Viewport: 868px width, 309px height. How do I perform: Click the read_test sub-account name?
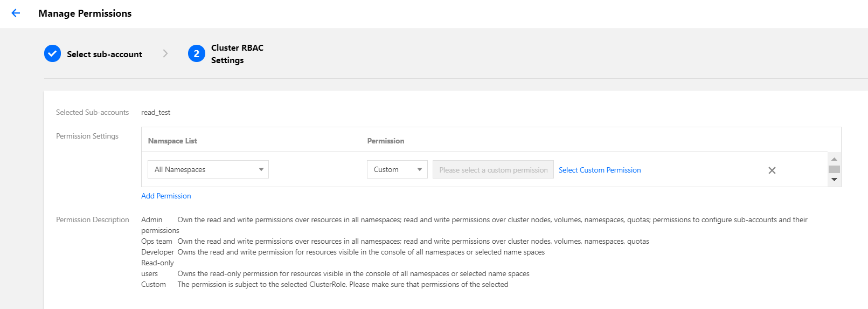click(x=156, y=112)
